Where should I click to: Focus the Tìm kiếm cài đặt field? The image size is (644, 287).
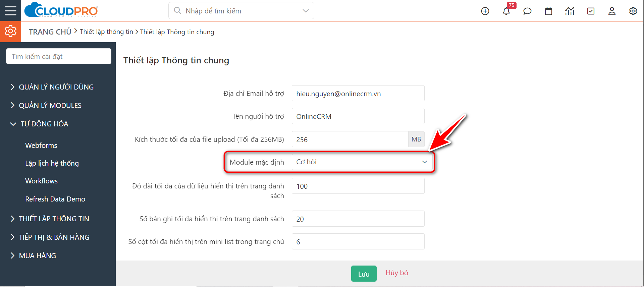tap(59, 56)
